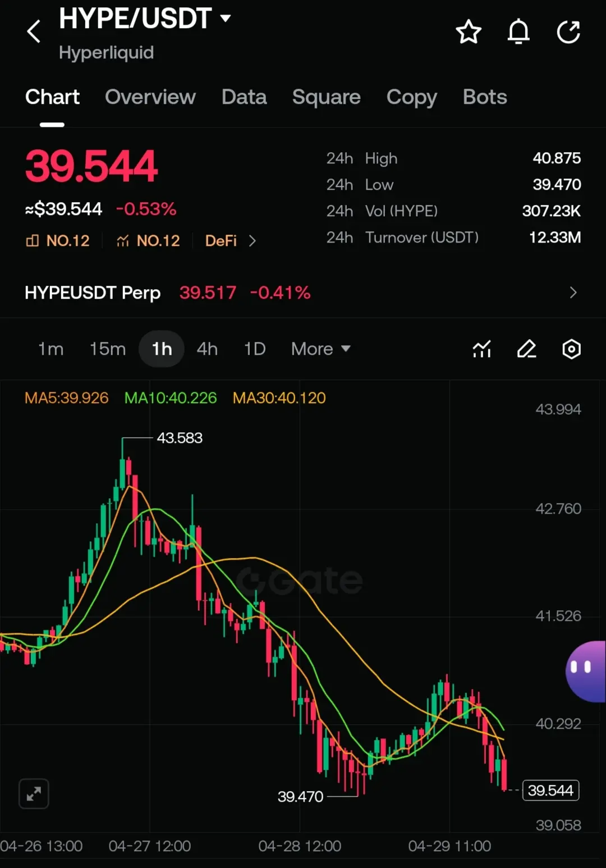The image size is (606, 868).
Task: Tap the Hyperliquid subtitle
Action: pos(106,53)
